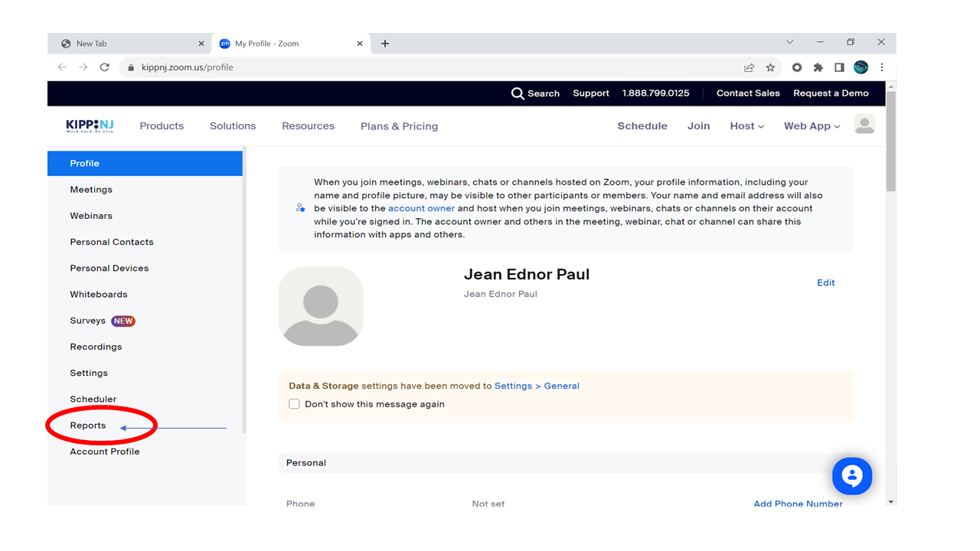Click the profile picture placeholder
980x551 pixels.
[321, 307]
